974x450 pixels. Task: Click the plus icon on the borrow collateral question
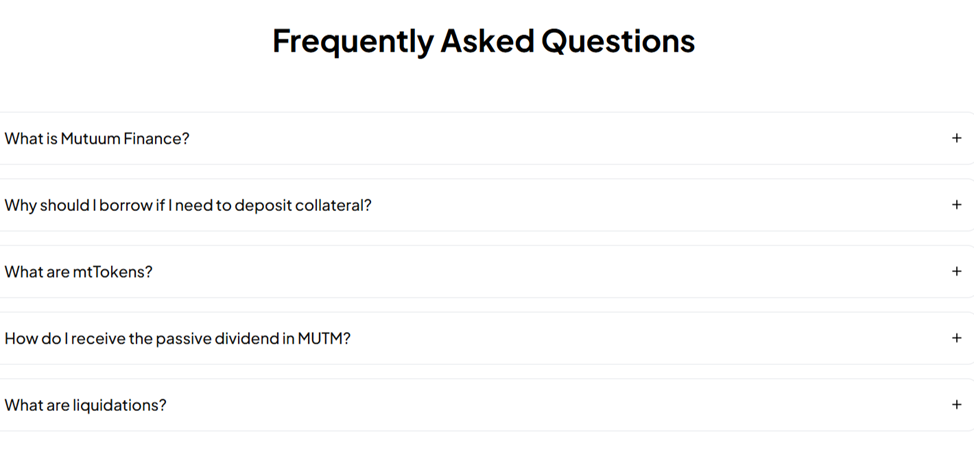[956, 205]
